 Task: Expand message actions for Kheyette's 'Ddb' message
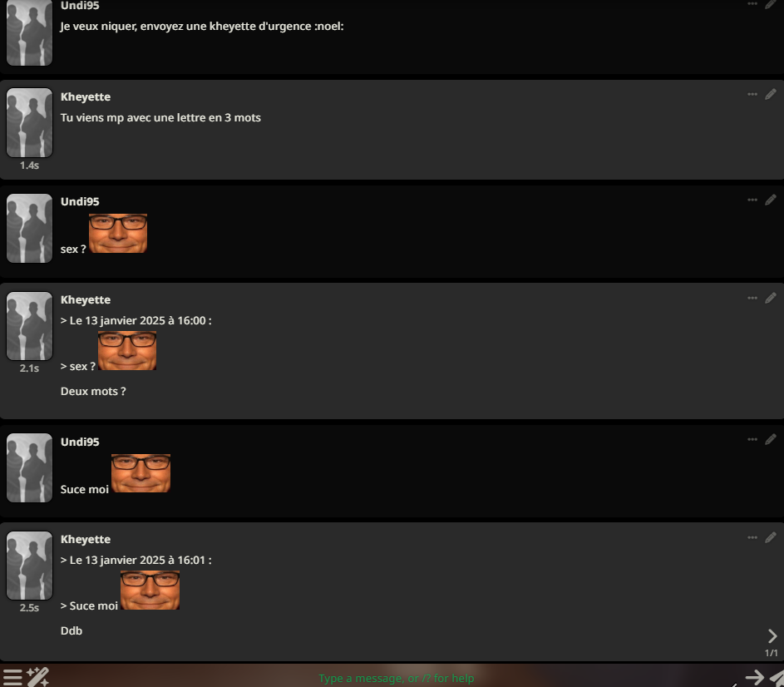point(752,537)
